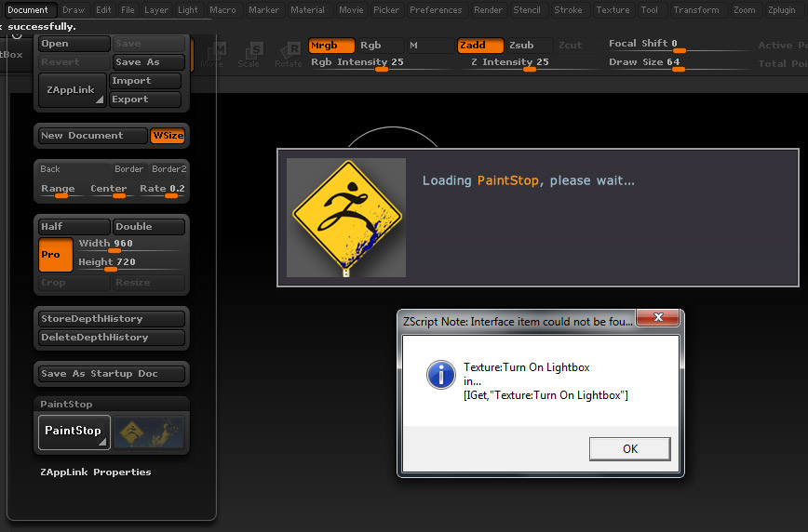Adjust the background Range slider

[x=61, y=190]
